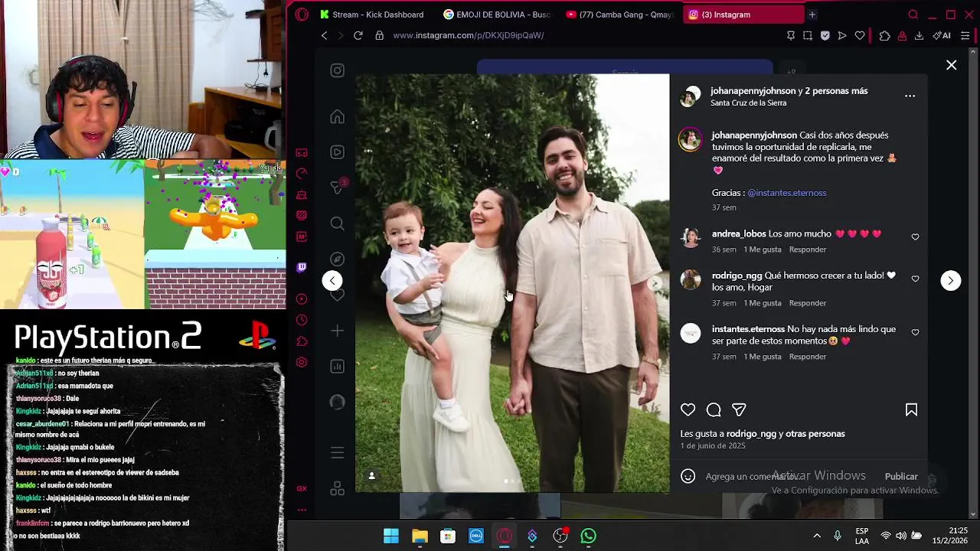Click the Publicar button

tap(901, 476)
